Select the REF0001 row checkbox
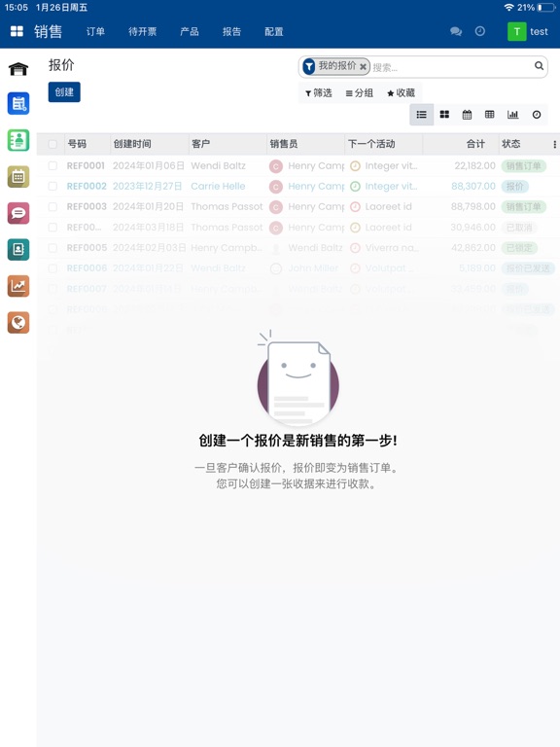 [x=52, y=165]
